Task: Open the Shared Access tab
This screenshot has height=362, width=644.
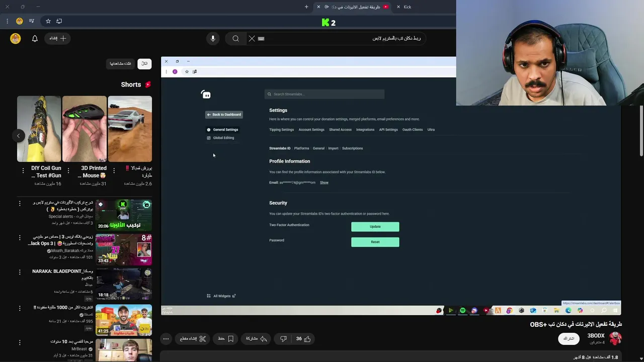Action: click(340, 130)
